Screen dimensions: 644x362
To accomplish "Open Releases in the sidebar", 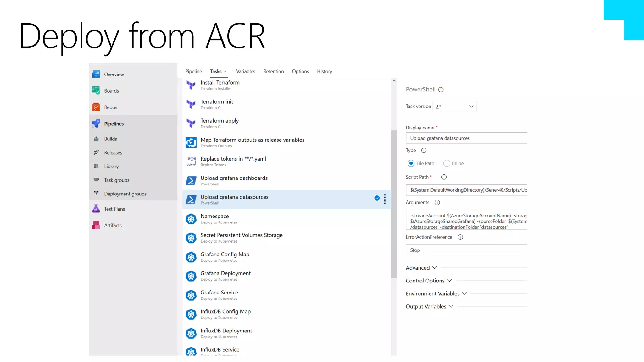I will point(113,152).
